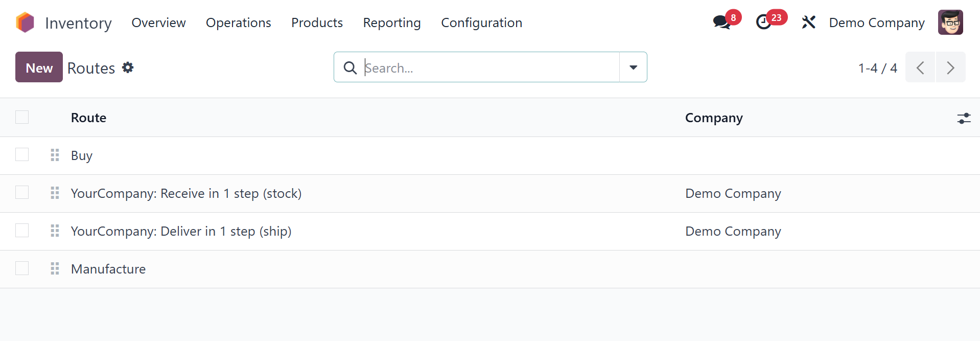Click the Odoo Inventory app logo icon
The height and width of the screenshot is (341, 980).
pyautogui.click(x=25, y=22)
